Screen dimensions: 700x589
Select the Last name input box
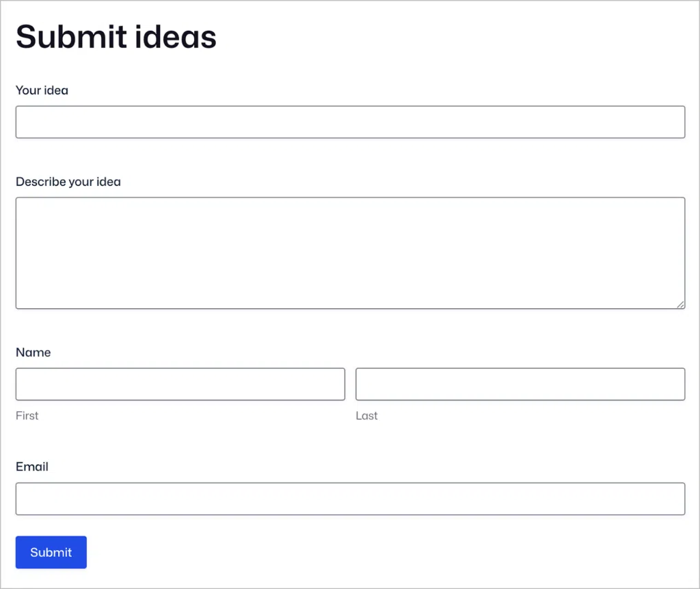pos(520,384)
